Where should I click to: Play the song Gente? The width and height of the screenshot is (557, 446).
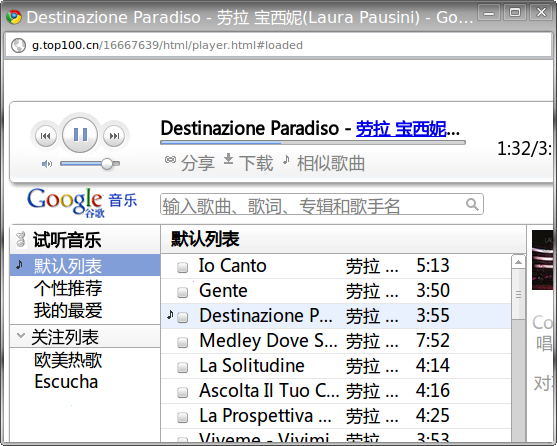pos(223,291)
